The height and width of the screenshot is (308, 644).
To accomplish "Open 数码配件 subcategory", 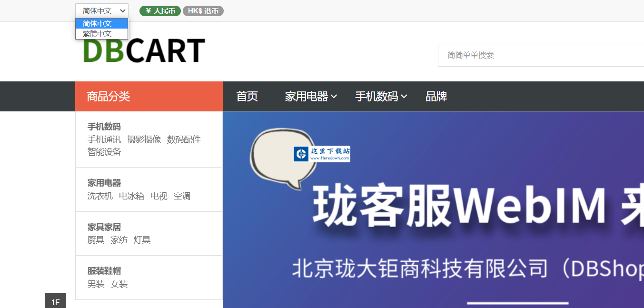I will click(184, 139).
